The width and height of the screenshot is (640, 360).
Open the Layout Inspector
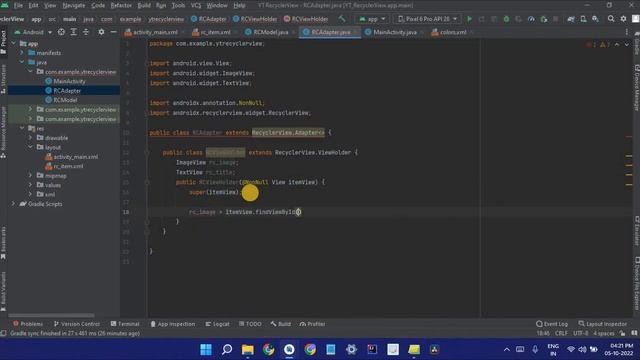(x=602, y=324)
